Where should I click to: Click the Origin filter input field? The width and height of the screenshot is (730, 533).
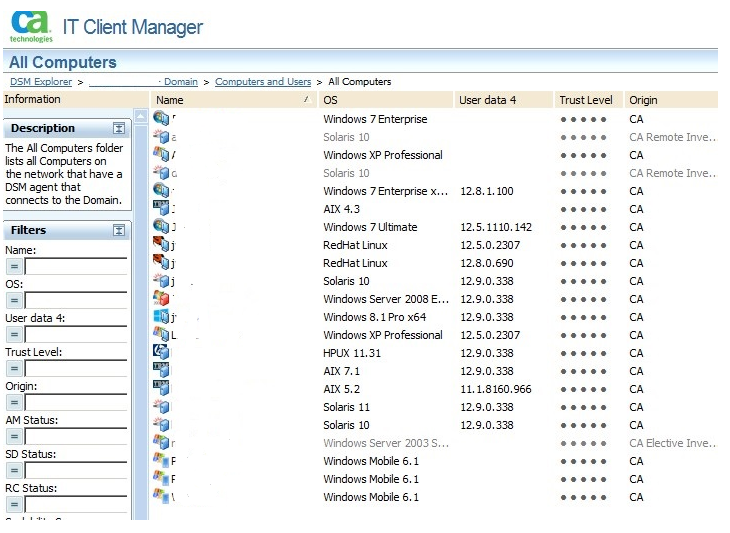pyautogui.click(x=76, y=402)
